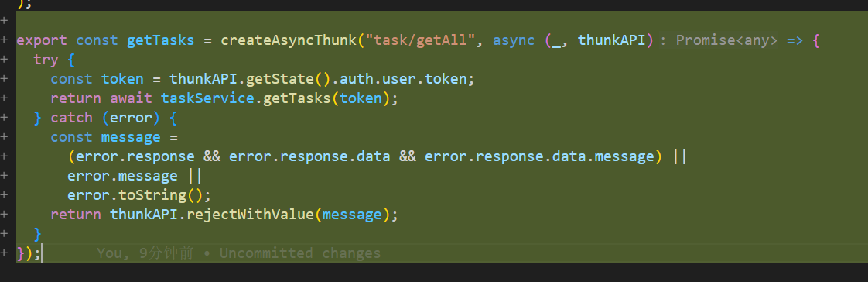Click error.toString() call
This screenshot has height=282, width=868.
coord(139,195)
